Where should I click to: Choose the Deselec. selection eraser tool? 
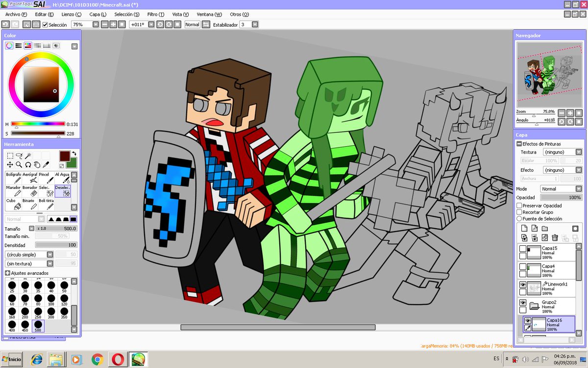(x=63, y=191)
